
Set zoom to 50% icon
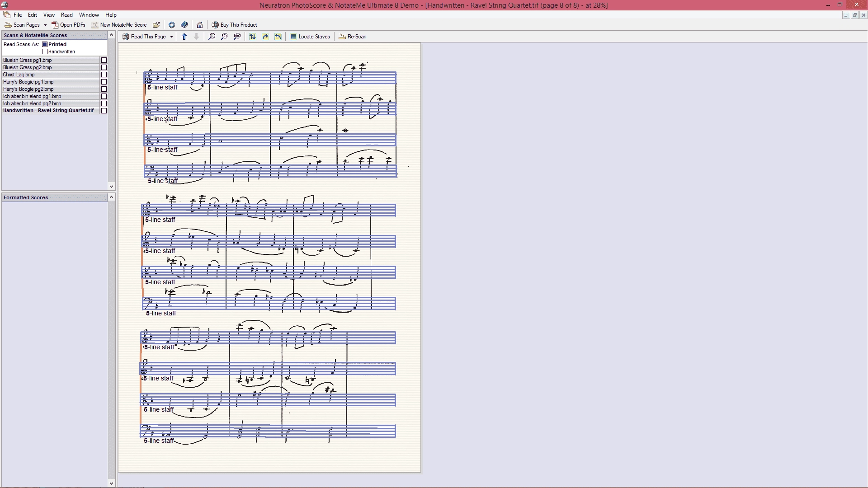224,37
